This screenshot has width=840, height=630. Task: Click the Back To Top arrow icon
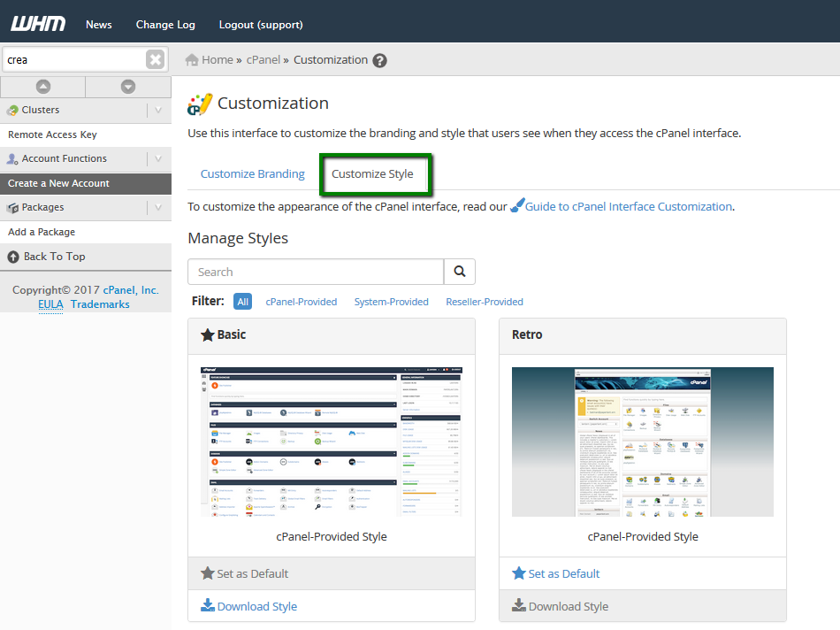[13, 257]
